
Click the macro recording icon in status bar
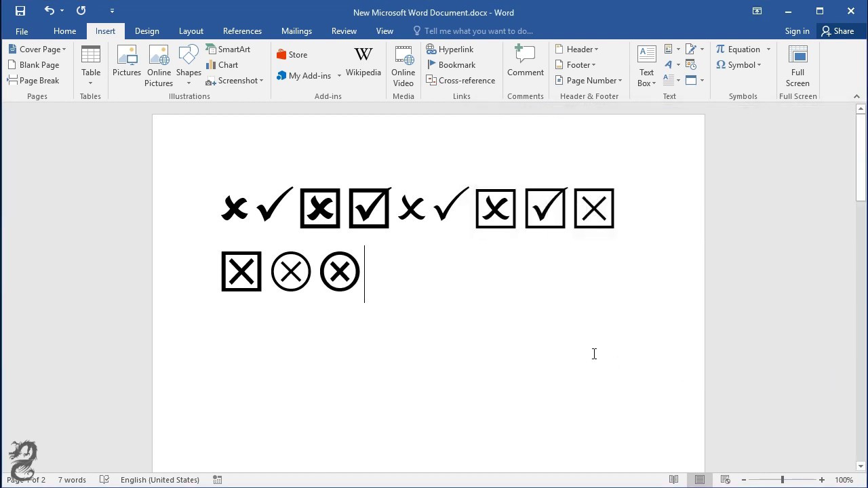pyautogui.click(x=218, y=480)
